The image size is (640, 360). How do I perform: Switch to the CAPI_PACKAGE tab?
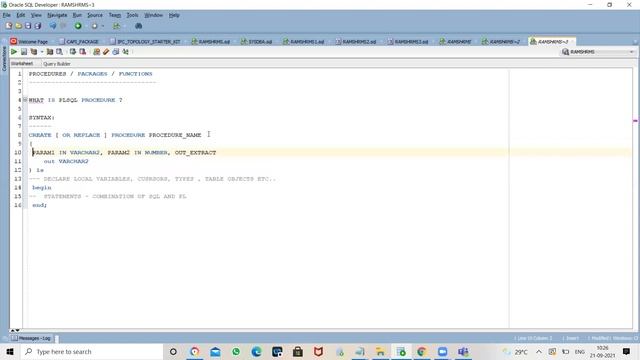pyautogui.click(x=79, y=42)
